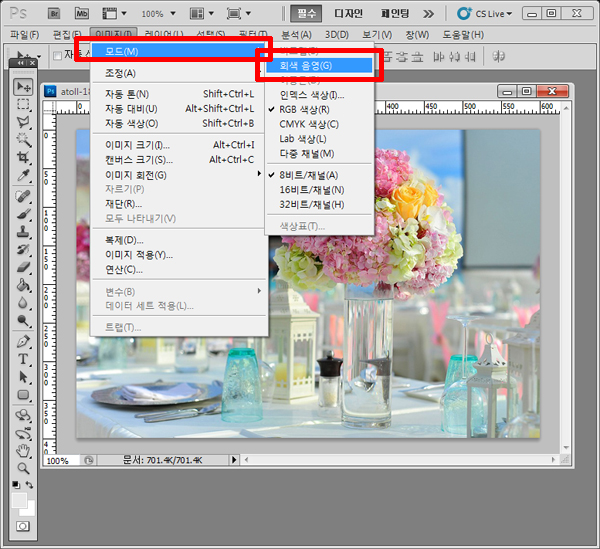
Task: Switch color mode to CMYK 색상
Action: 309,124
